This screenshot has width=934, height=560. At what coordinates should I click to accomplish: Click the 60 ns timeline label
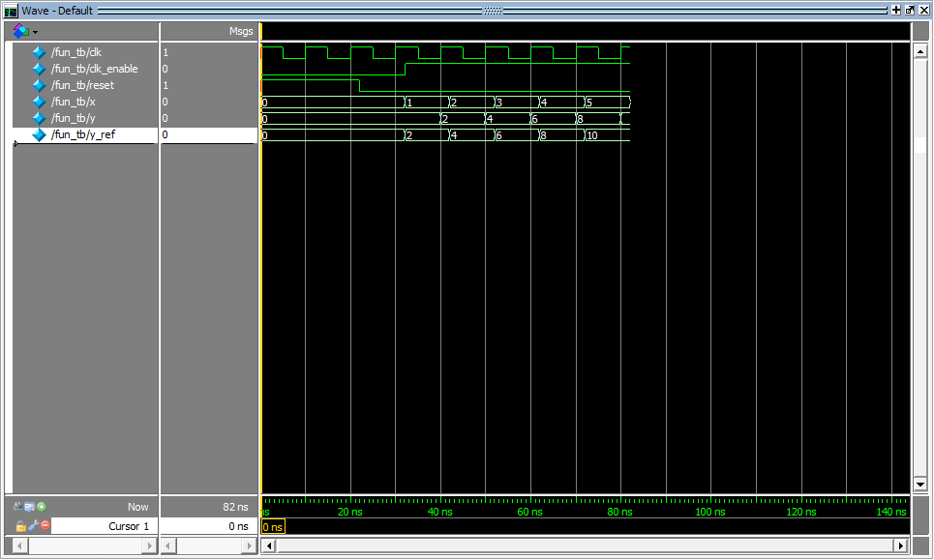[529, 512]
